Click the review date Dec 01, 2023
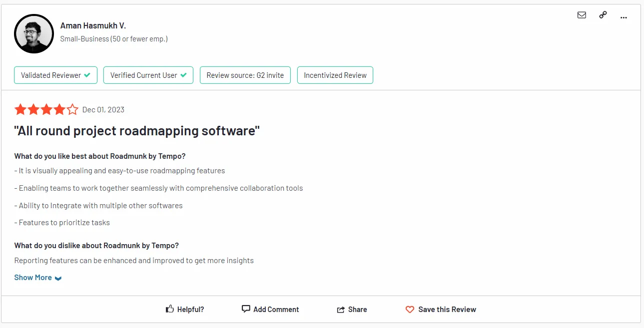644x328 pixels. [103, 110]
